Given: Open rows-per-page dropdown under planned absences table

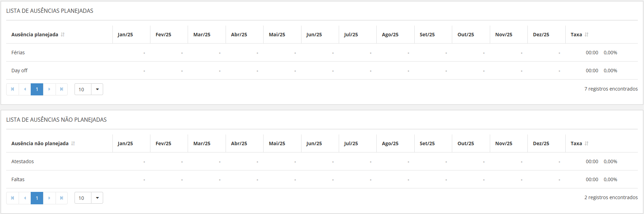Looking at the screenshot, I should [x=97, y=89].
